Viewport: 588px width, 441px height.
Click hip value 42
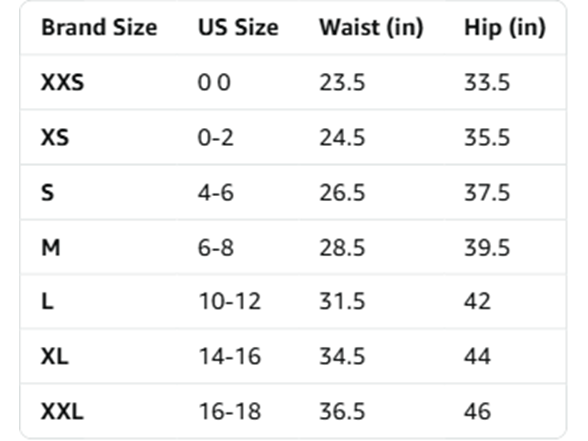477,301
